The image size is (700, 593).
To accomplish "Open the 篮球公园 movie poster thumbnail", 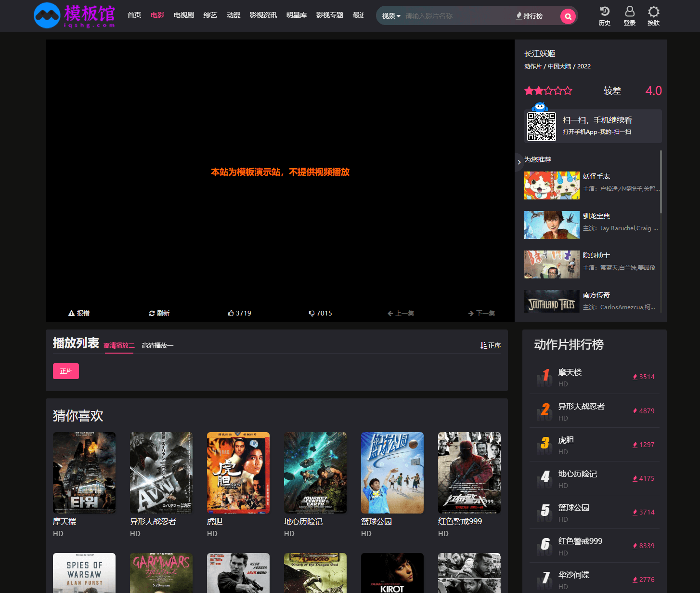I will pyautogui.click(x=392, y=473).
